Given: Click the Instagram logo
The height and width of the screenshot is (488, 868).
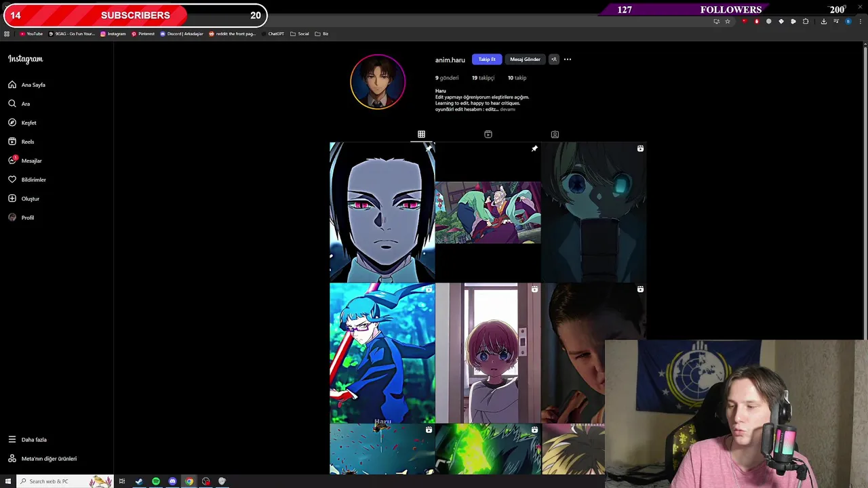Looking at the screenshot, I should (x=25, y=59).
